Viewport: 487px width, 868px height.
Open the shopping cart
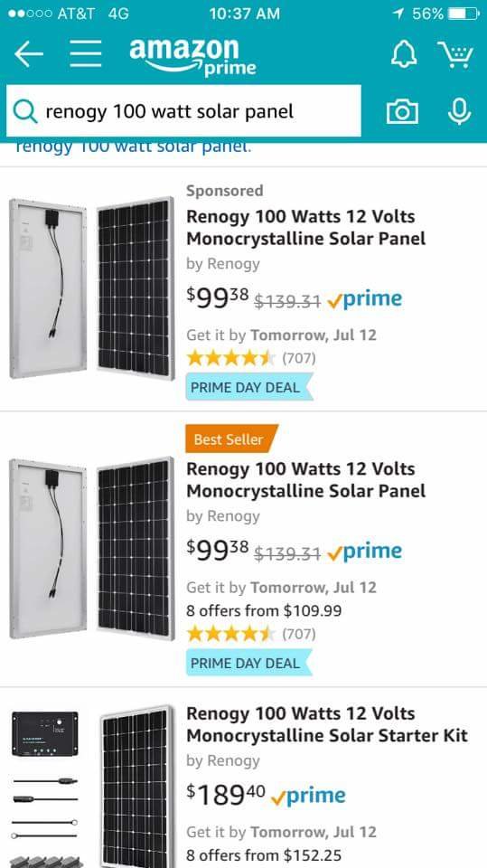(455, 54)
